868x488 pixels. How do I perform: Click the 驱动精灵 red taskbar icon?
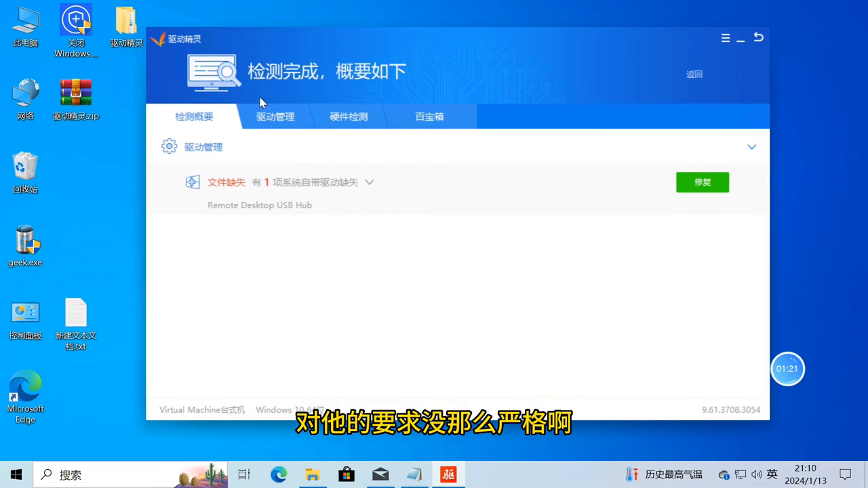448,475
